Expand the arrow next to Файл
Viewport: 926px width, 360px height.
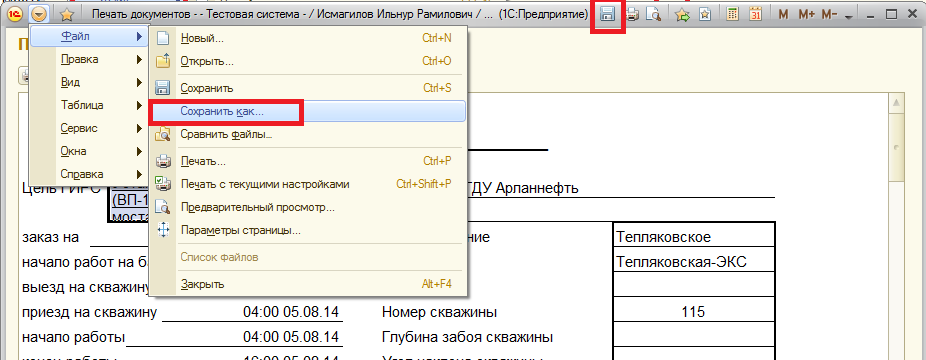pos(139,37)
